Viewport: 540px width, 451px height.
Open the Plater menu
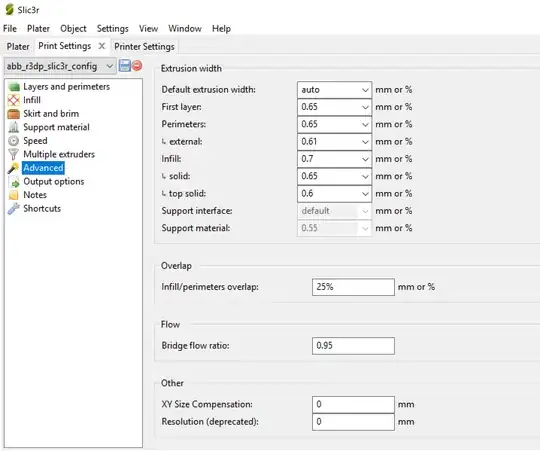38,29
